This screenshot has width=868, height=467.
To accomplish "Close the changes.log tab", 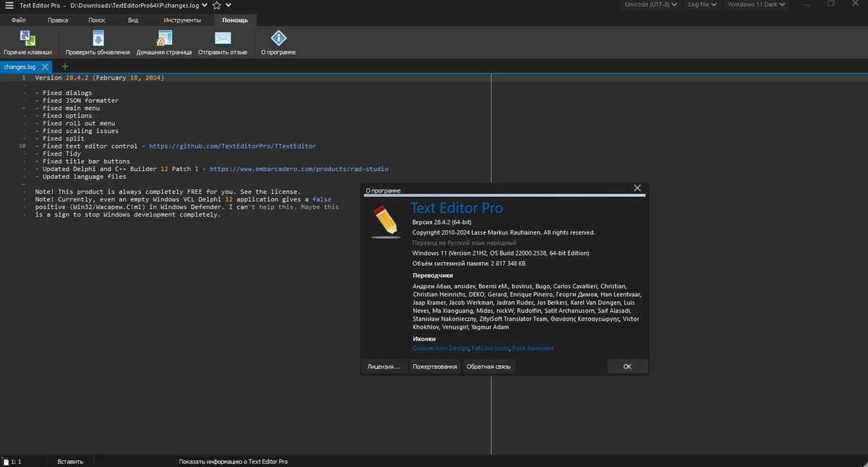I will pyautogui.click(x=45, y=67).
